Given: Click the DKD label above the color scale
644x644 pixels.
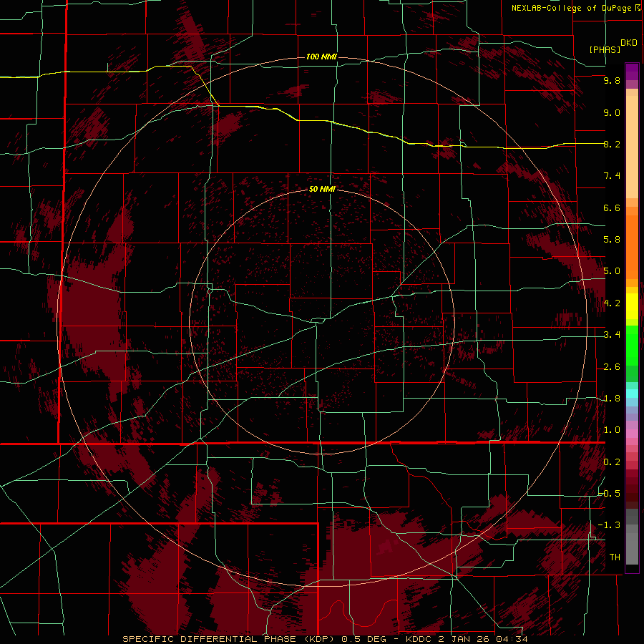Looking at the screenshot, I should click(x=629, y=43).
